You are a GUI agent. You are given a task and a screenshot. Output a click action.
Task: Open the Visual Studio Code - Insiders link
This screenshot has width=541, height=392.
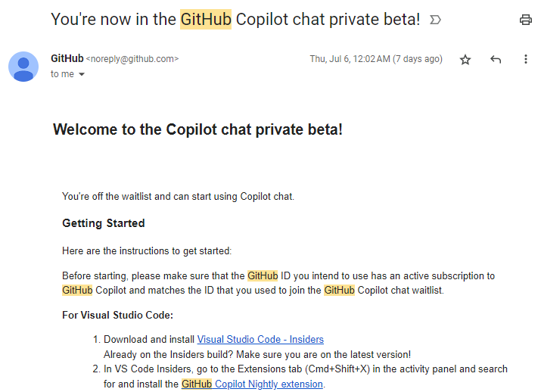(260, 339)
